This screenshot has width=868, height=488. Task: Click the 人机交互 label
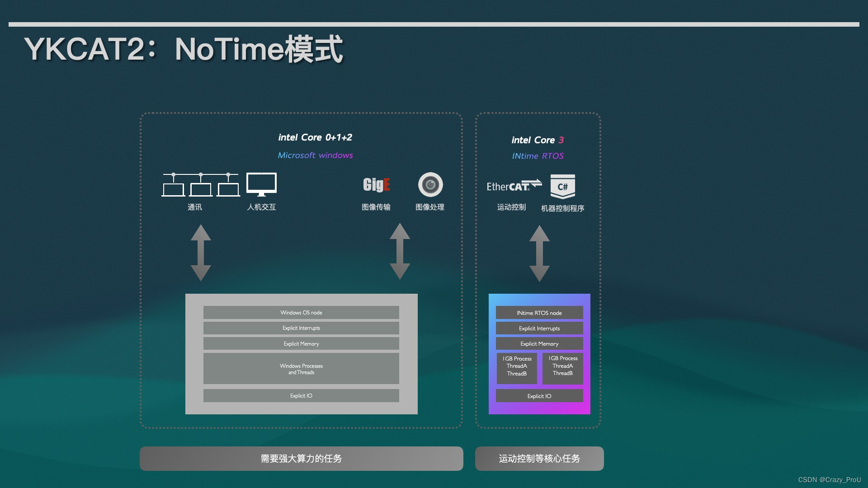pos(261,207)
